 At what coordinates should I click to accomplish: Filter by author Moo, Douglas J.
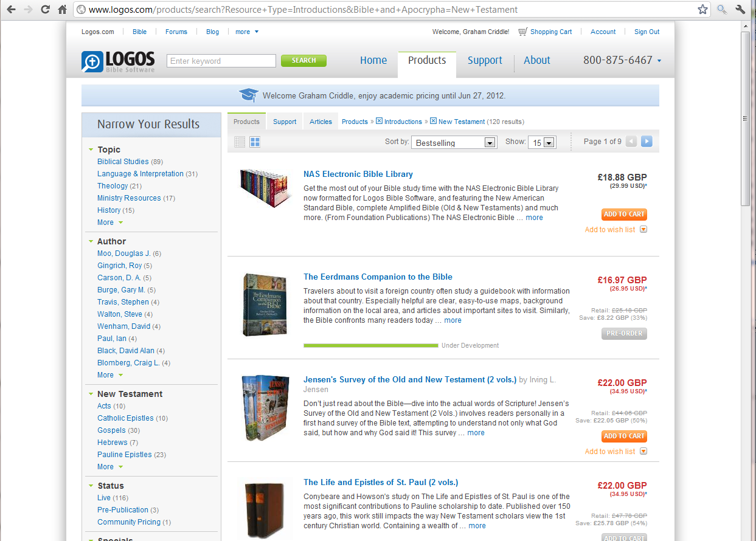(x=124, y=253)
